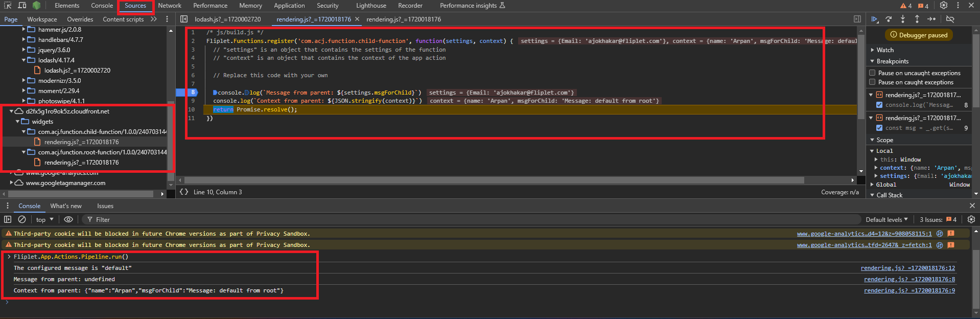Step out of current function

(917, 19)
